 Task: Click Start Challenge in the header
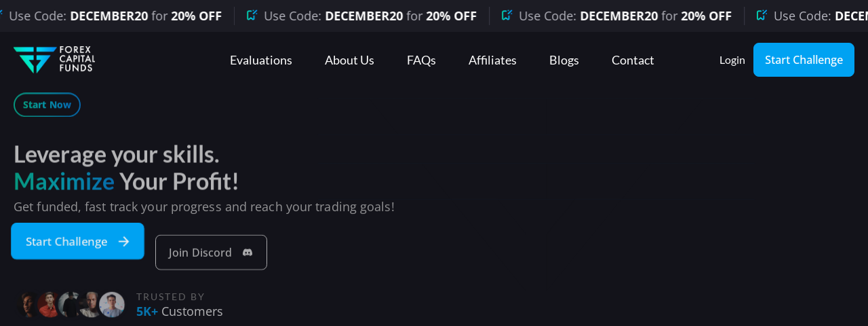point(804,60)
